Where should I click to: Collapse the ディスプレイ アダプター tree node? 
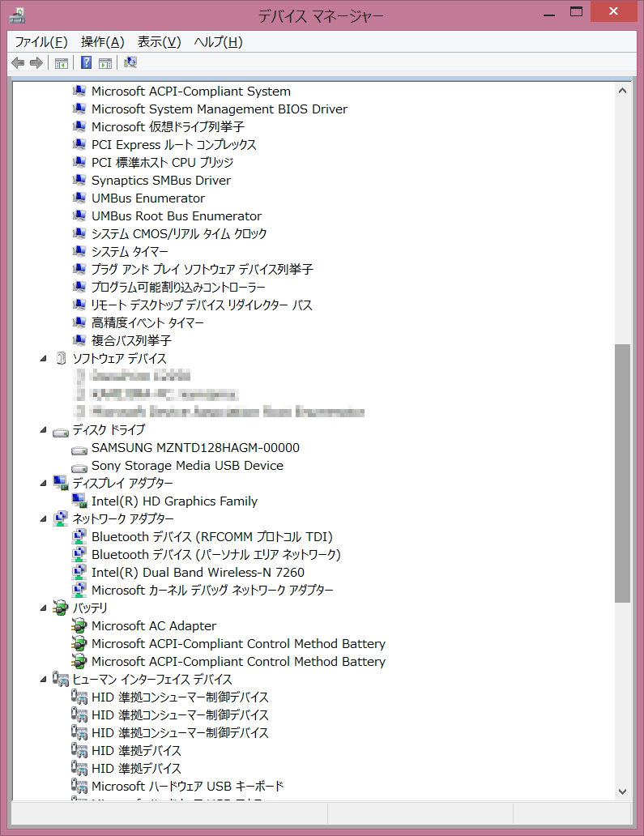pyautogui.click(x=44, y=483)
